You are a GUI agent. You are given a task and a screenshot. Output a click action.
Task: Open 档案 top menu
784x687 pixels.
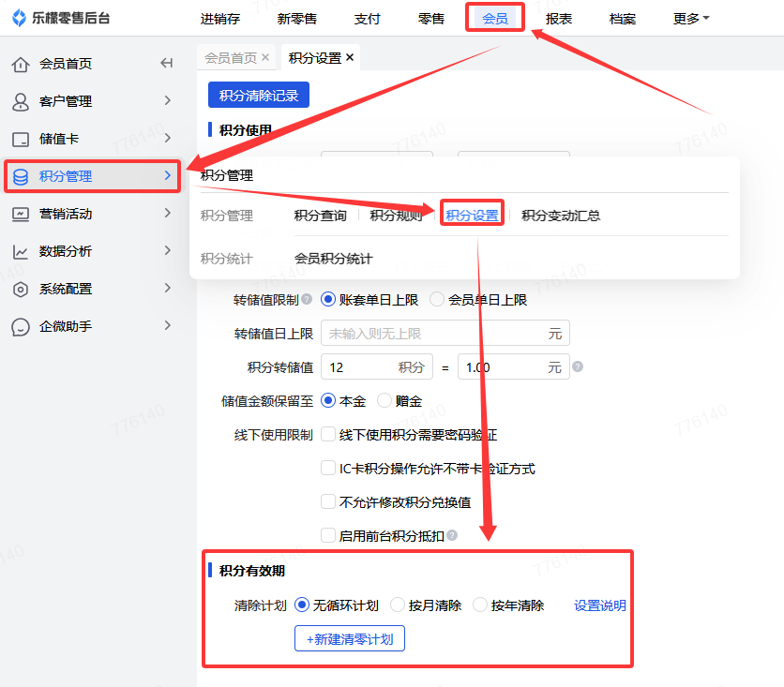(623, 19)
